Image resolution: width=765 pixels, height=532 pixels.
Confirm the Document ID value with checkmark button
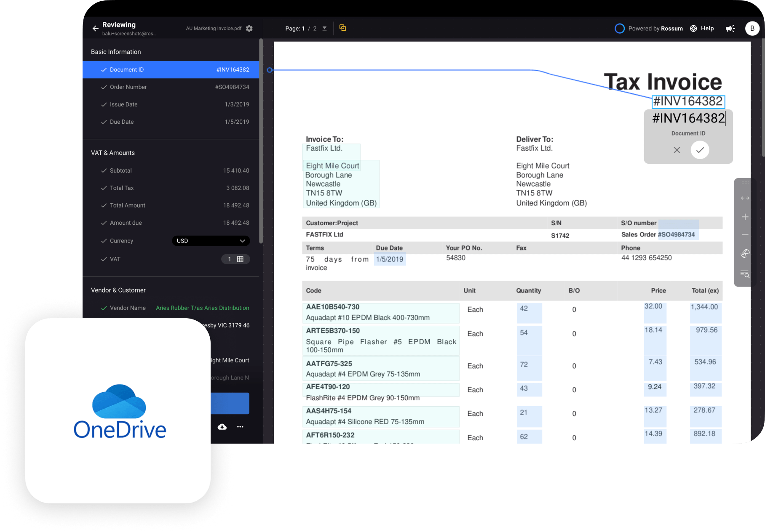pos(700,150)
